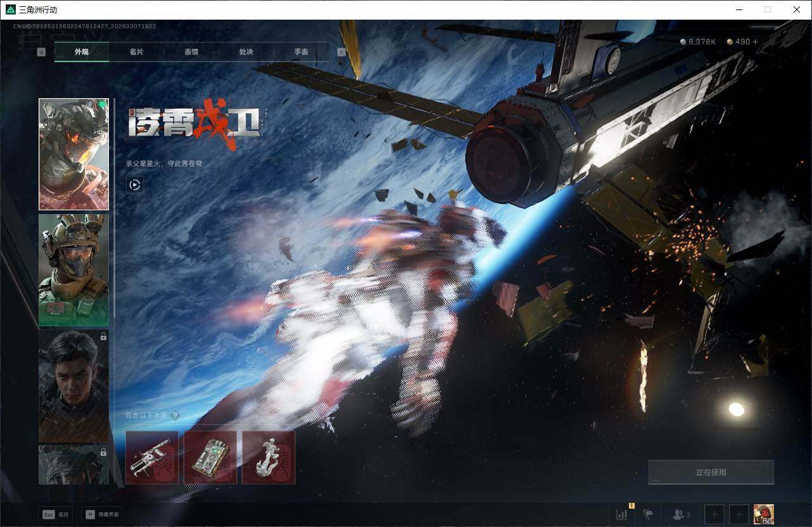Click the E key next-tab icon
Screen dimensions: 812x527
click(341, 52)
